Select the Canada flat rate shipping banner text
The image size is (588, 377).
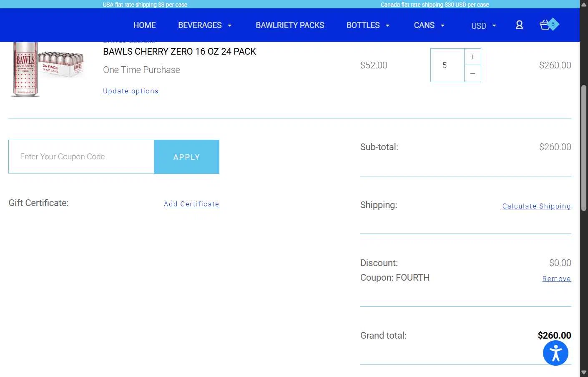435,5
